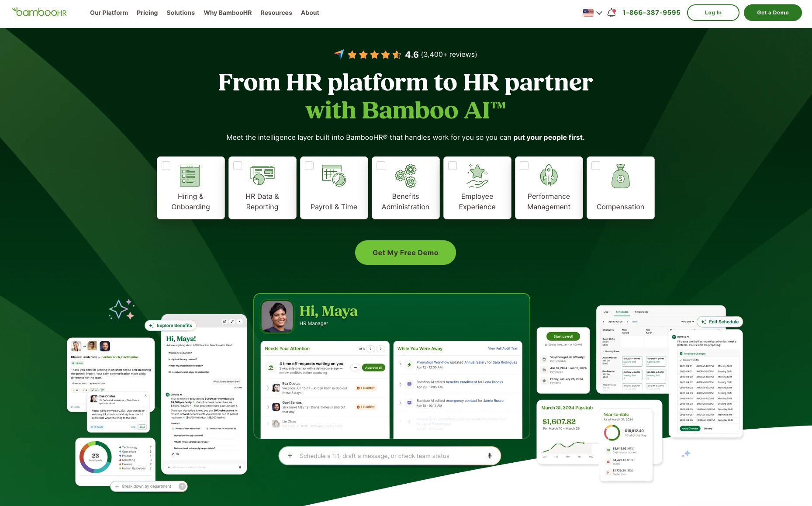Image resolution: width=812 pixels, height=506 pixels.
Task: Check the Payroll & Time checkbox
Action: 309,166
